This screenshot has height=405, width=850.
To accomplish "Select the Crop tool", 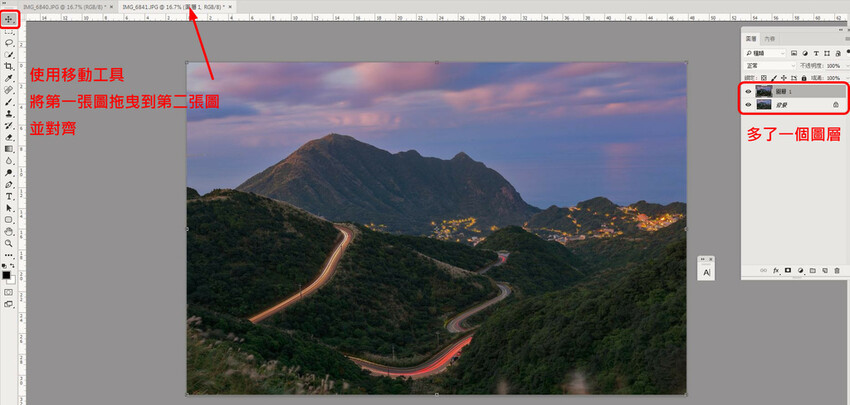I will click(9, 66).
